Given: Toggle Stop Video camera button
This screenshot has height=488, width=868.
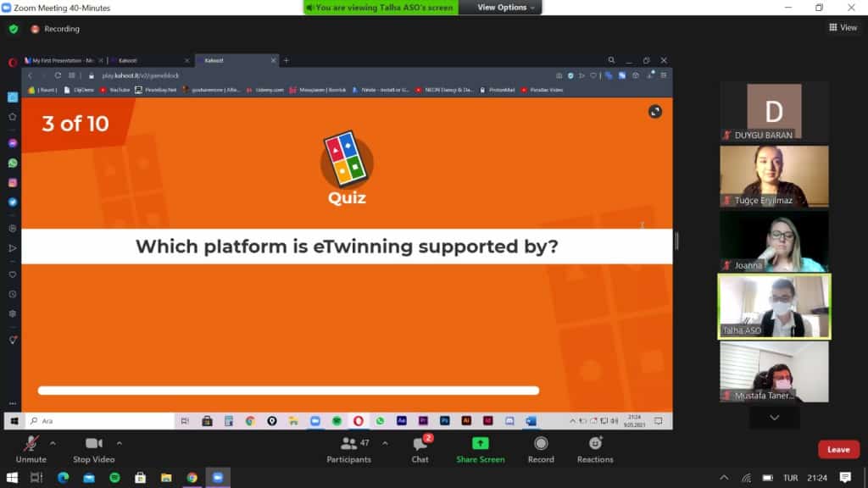Looking at the screenshot, I should 93,444.
